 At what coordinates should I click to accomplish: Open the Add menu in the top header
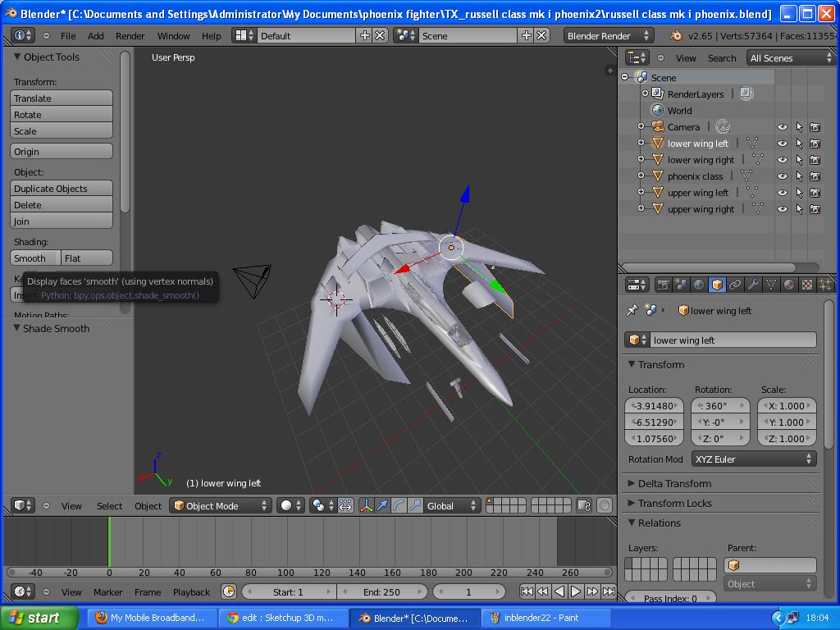point(97,35)
